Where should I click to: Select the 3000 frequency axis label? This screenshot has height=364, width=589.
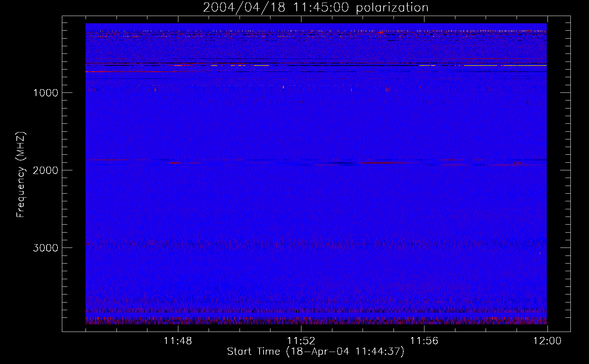46,248
